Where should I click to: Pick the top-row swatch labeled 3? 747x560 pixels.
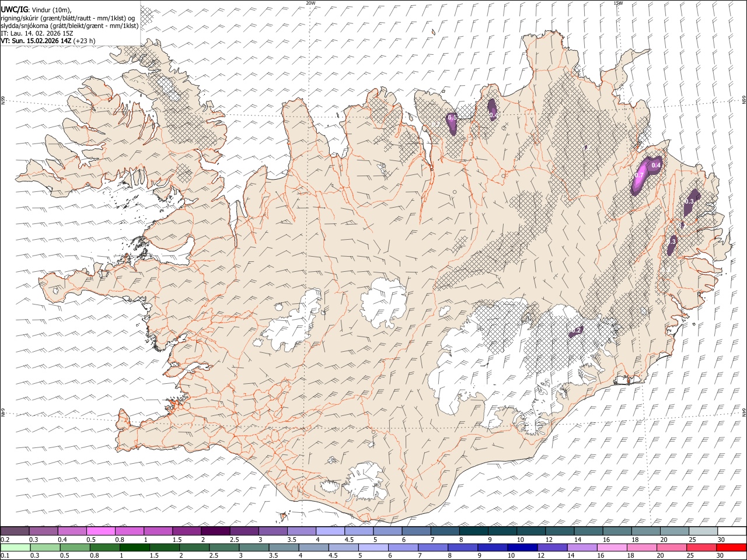point(273,531)
